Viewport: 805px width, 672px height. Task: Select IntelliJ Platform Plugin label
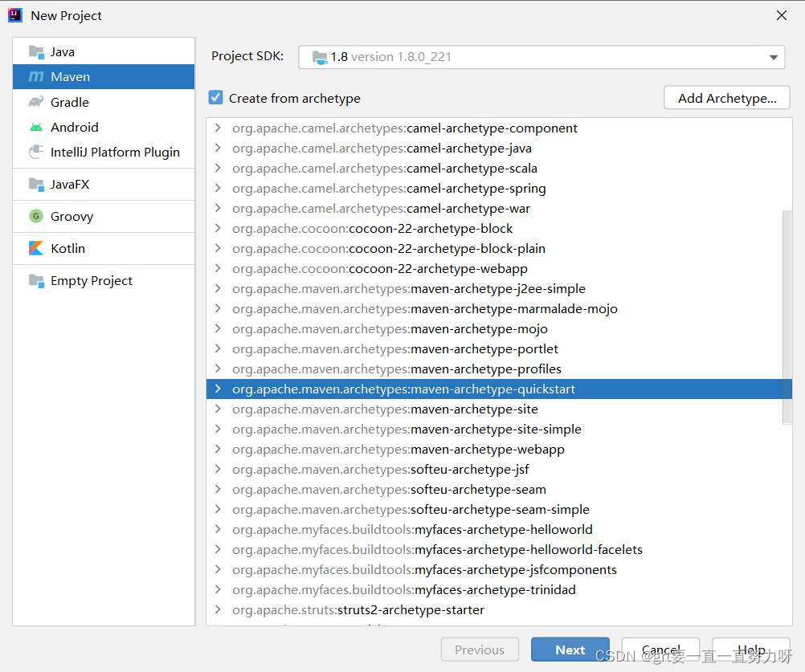(x=115, y=153)
